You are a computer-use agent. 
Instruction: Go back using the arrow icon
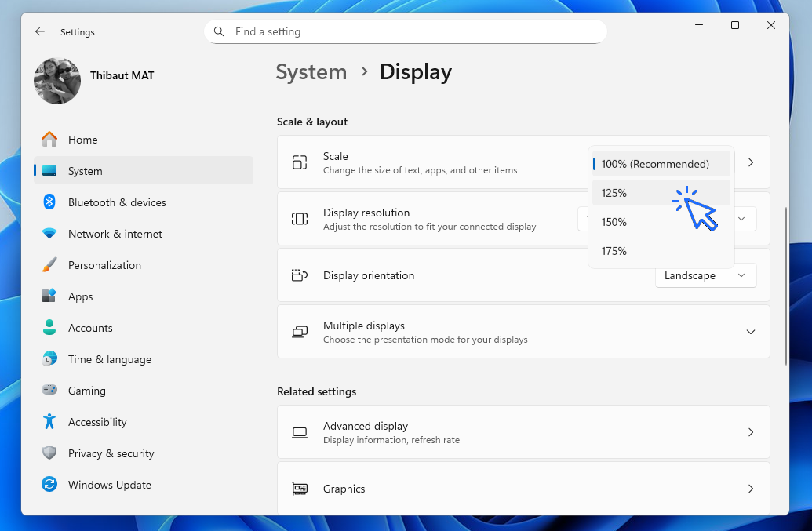[40, 32]
